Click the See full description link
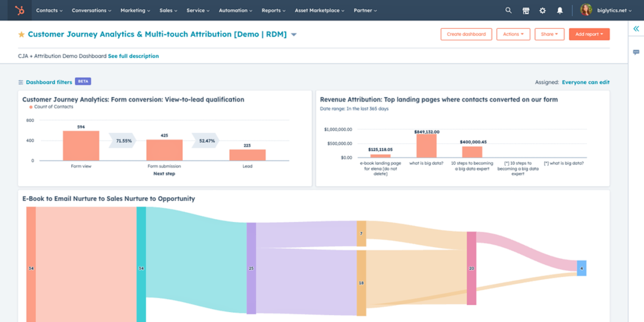The width and height of the screenshot is (644, 322). [133, 56]
